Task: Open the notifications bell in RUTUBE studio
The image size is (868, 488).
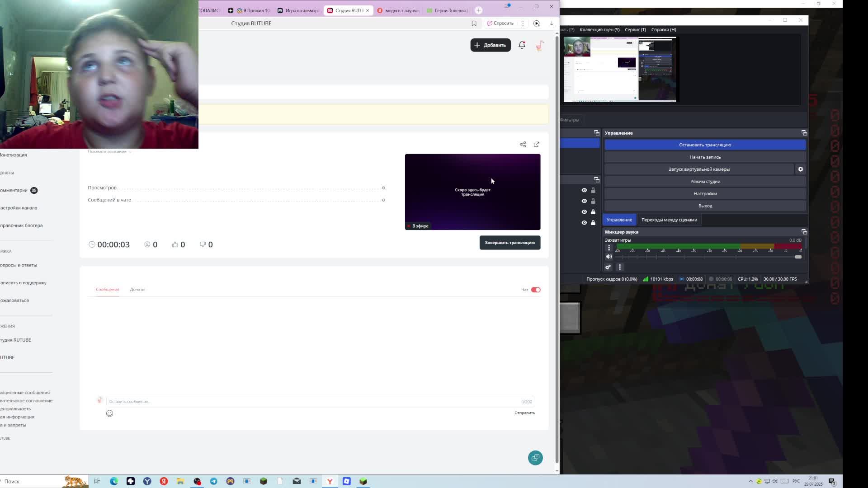Action: 522,45
